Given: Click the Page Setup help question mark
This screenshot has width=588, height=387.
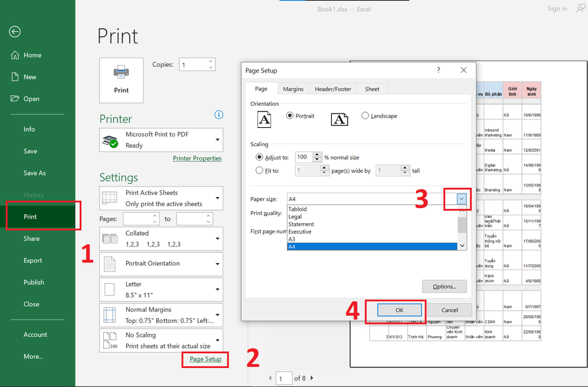Looking at the screenshot, I should click(x=438, y=70).
